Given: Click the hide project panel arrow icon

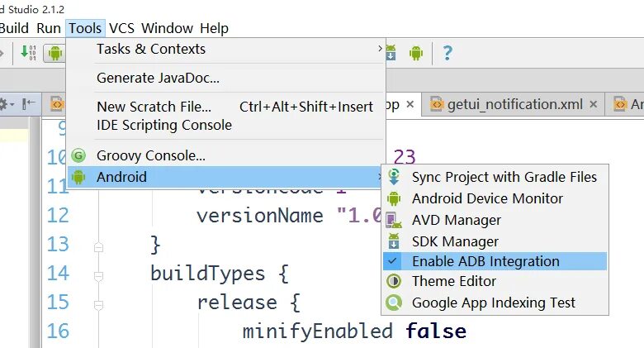Looking at the screenshot, I should (x=29, y=104).
